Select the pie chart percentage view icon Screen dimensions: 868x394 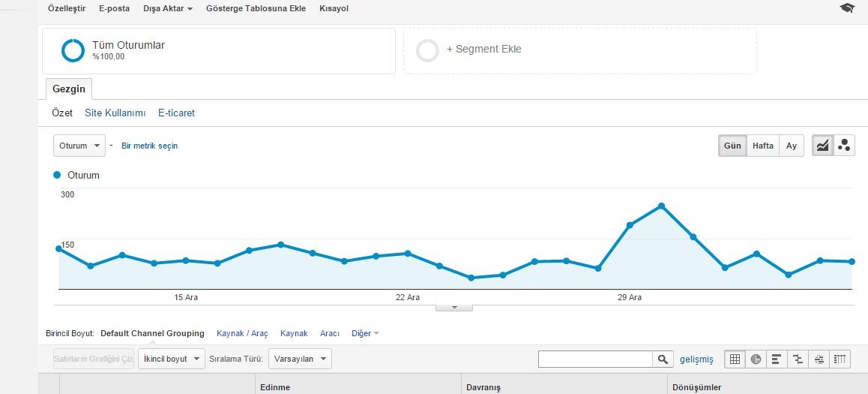click(x=756, y=359)
